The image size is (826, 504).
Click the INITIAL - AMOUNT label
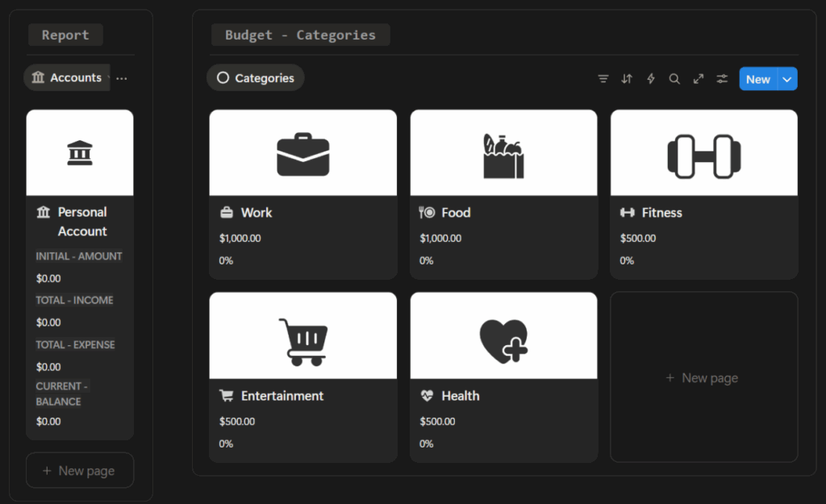tap(79, 256)
